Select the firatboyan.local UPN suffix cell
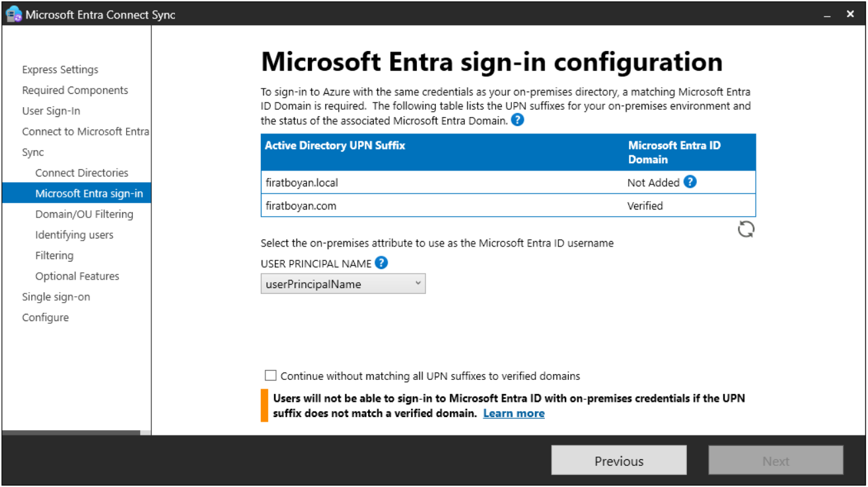868x487 pixels. tap(301, 182)
